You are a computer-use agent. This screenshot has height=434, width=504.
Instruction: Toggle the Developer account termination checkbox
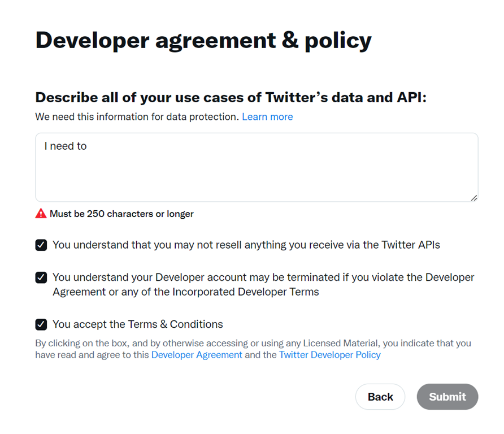pos(41,277)
